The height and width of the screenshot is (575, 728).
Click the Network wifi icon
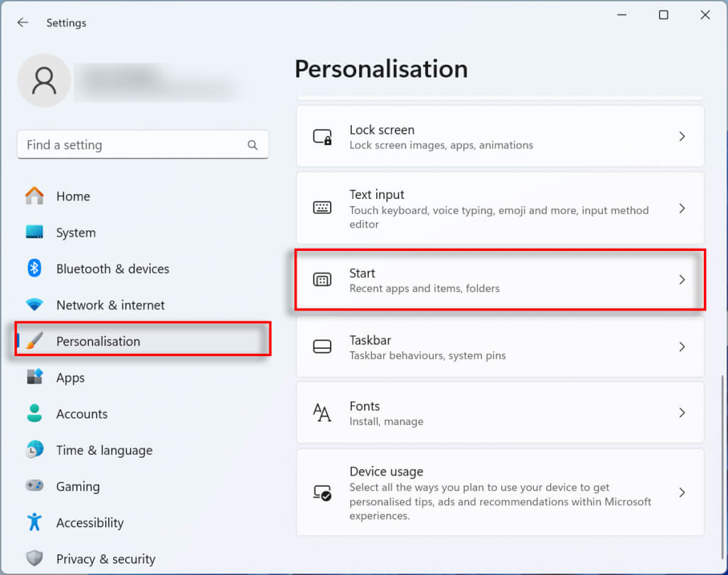click(34, 305)
